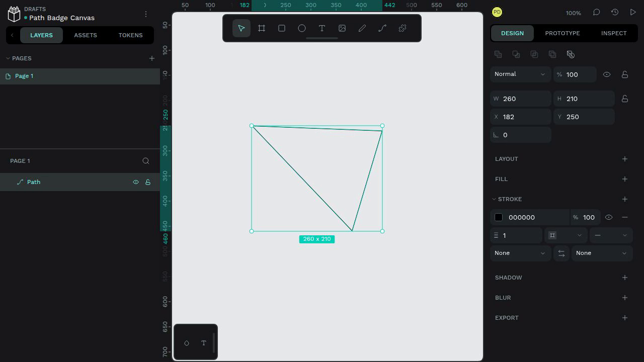Select the Ellipse tool
The height and width of the screenshot is (362, 644).
[302, 28]
